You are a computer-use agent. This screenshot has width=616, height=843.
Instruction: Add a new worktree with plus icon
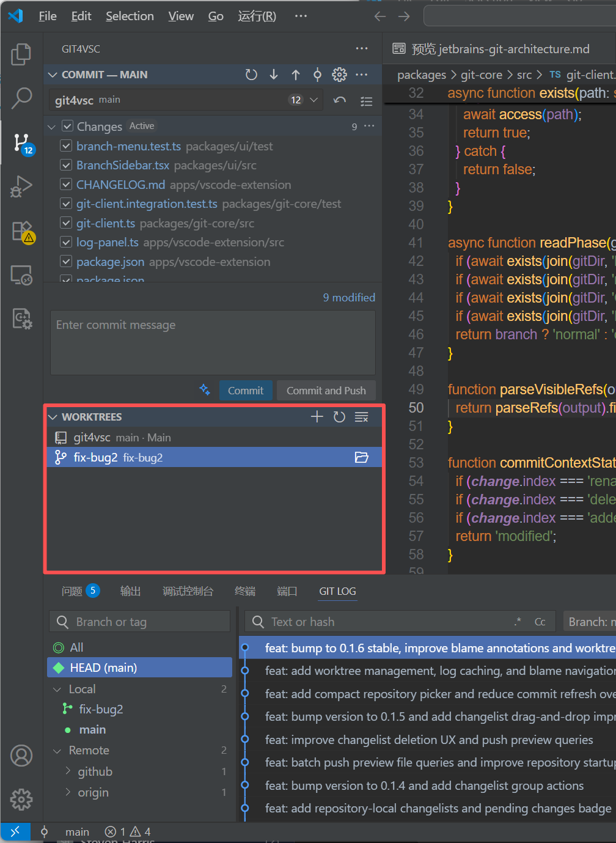[x=317, y=417]
